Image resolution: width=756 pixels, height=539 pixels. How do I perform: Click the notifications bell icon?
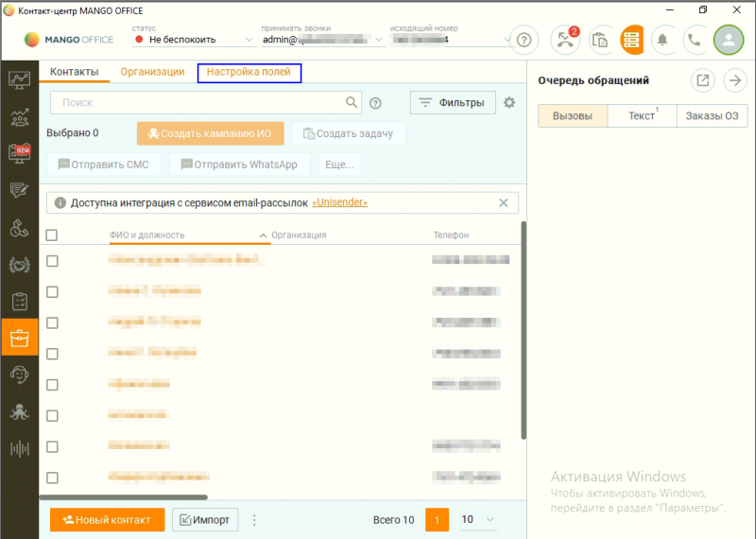click(x=664, y=40)
